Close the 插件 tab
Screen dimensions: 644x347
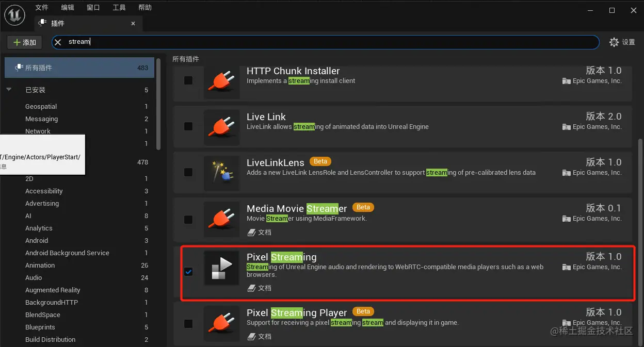point(133,23)
